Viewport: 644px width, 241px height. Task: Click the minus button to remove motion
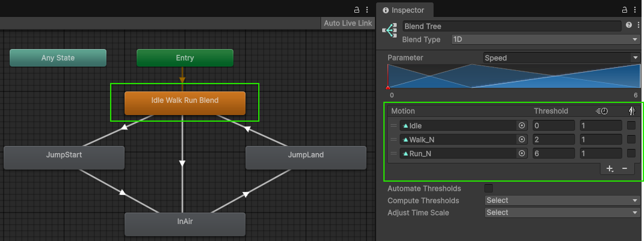[624, 168]
